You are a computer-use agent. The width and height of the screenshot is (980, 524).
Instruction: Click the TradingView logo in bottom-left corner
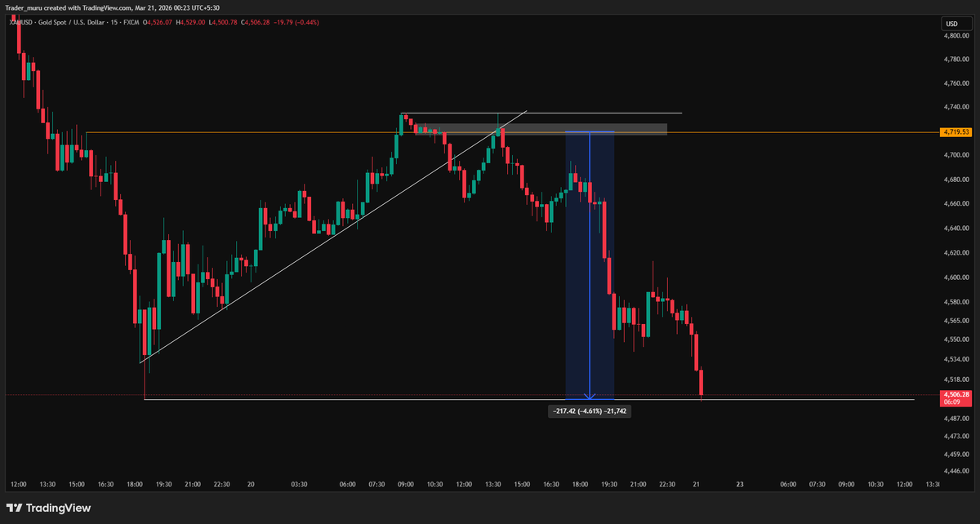pos(49,508)
